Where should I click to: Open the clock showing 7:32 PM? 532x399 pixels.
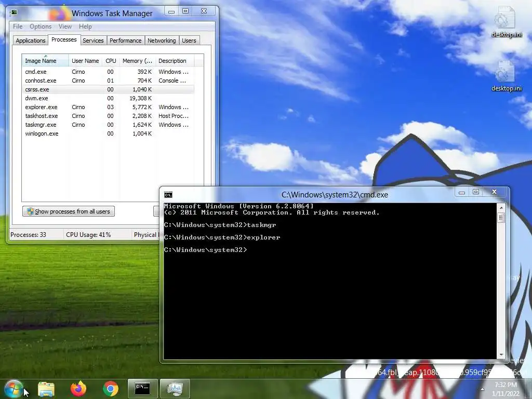pyautogui.click(x=506, y=389)
